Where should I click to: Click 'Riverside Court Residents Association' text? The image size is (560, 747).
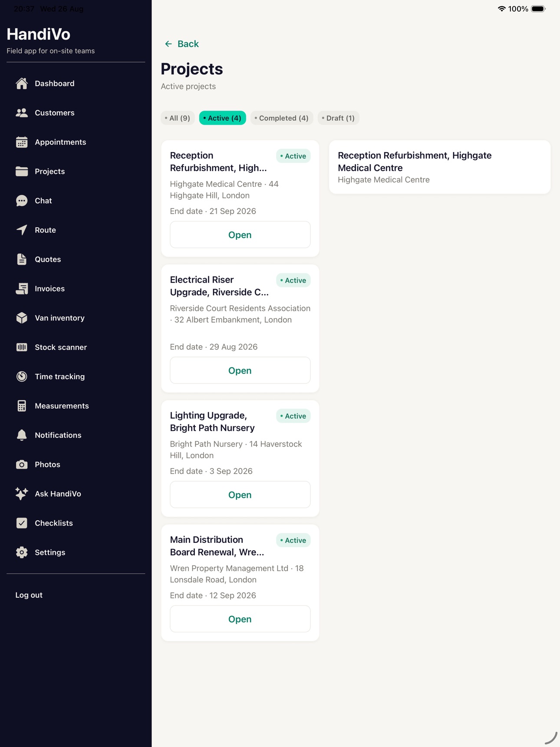point(240,308)
